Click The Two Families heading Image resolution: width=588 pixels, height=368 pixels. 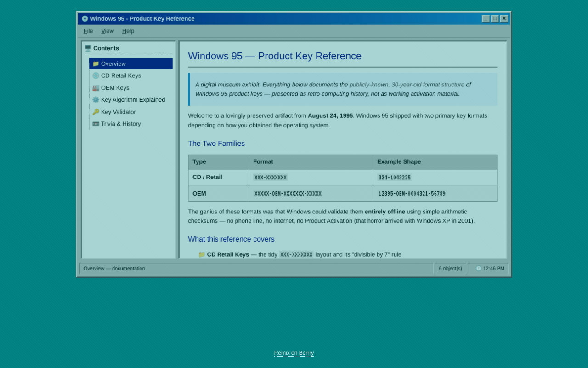216,144
